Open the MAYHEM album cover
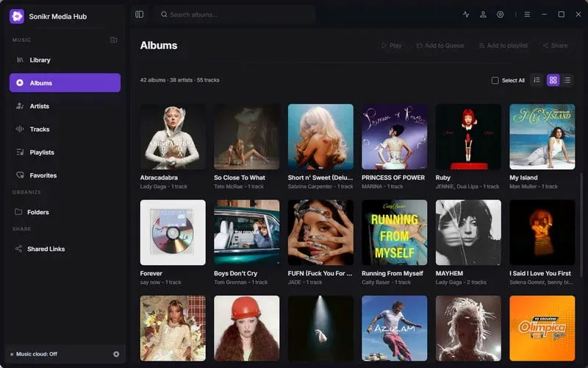This screenshot has width=588, height=368. [468, 233]
